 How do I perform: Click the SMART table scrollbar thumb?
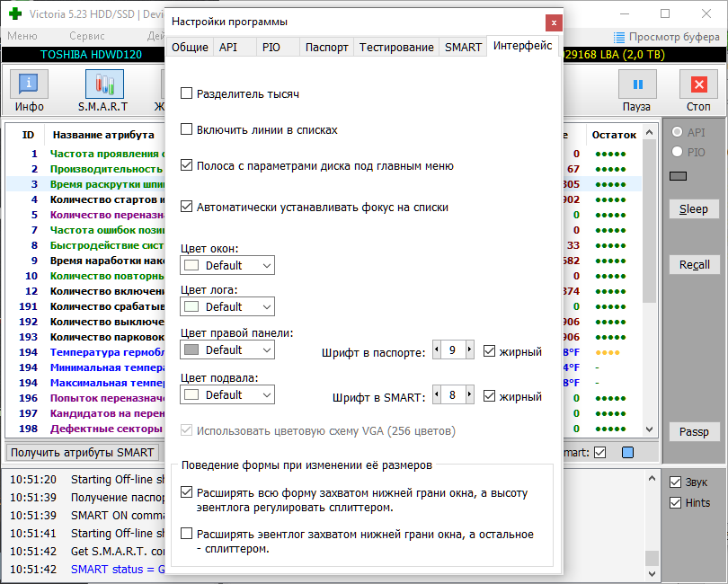tap(649, 220)
